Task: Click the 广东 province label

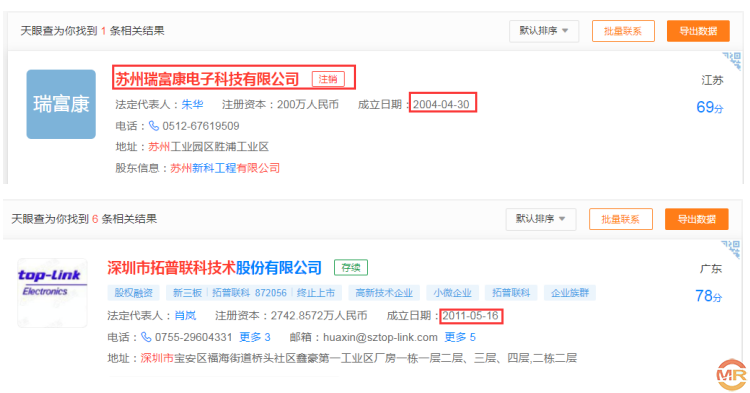Action: [x=711, y=269]
